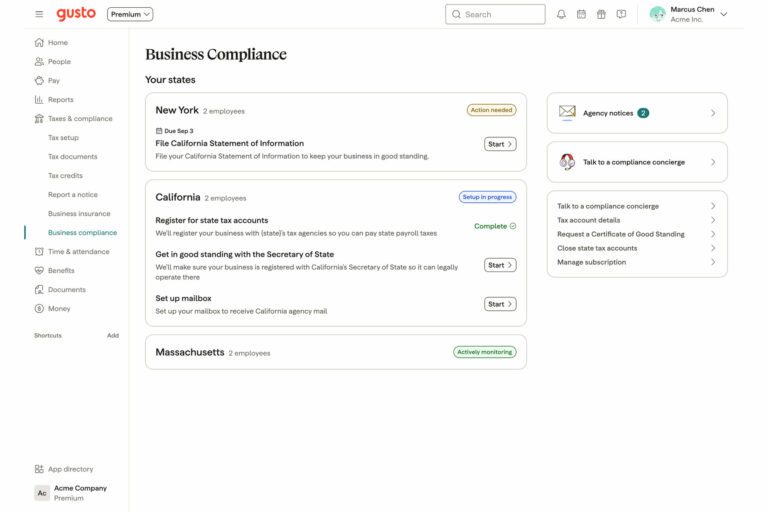The image size is (768, 512).
Task: Click the magnifier icon in search box
Action: 456,14
